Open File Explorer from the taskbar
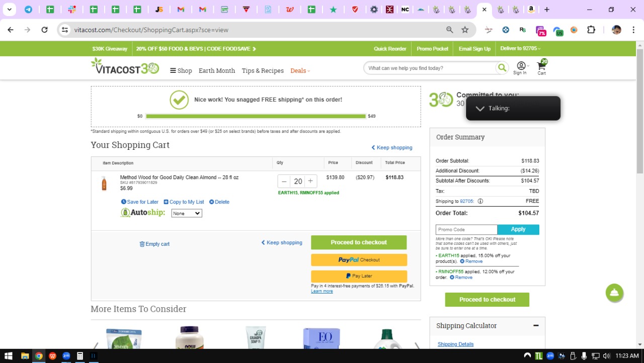644x363 pixels. click(25, 356)
